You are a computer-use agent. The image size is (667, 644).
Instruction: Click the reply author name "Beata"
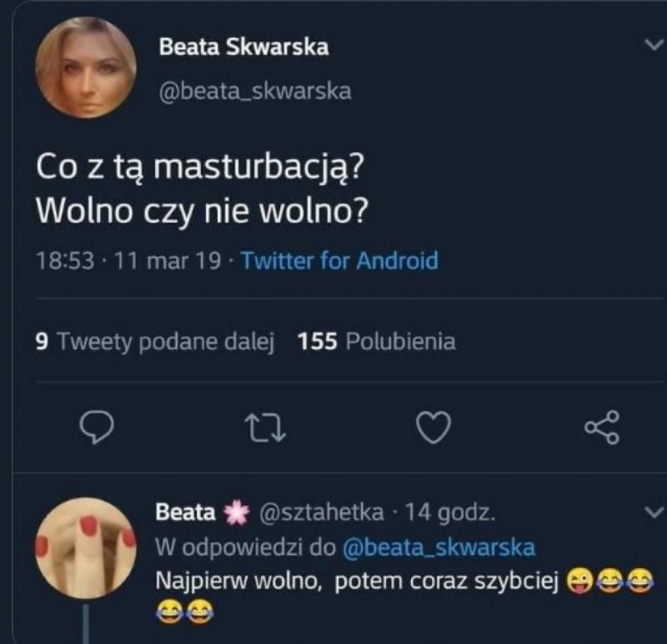pos(185,513)
